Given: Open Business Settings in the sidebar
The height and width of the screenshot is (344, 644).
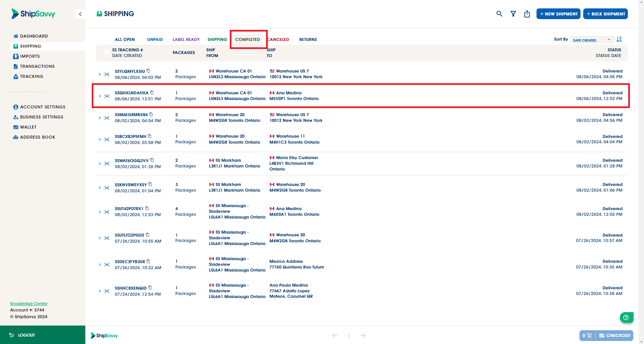Looking at the screenshot, I should pos(38,117).
